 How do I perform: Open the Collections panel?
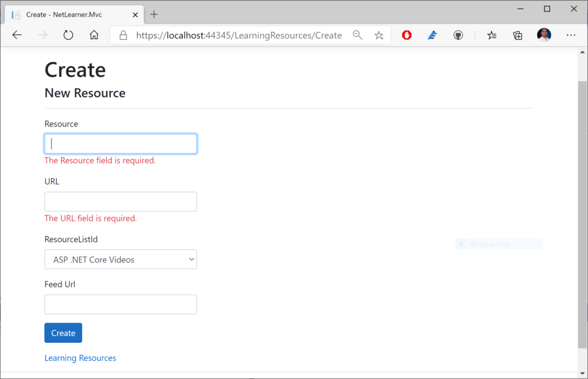pos(517,35)
